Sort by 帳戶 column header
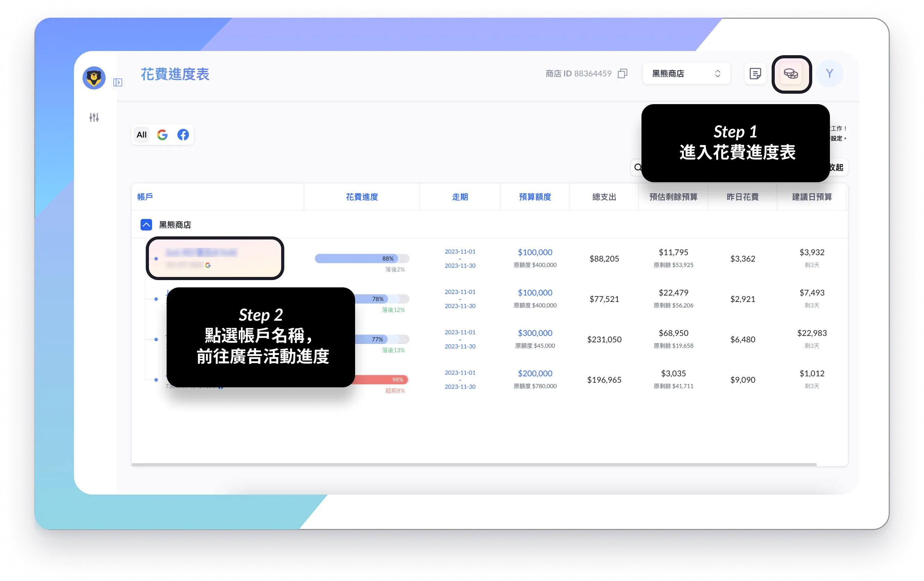The image size is (924, 581). pos(145,197)
